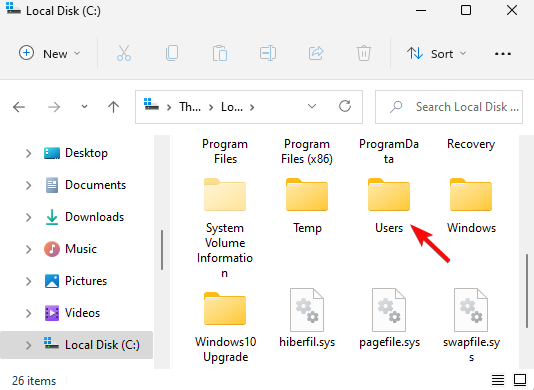Viewport: 534px width, 390px height.
Task: Click the Delete trash icon
Action: click(364, 53)
